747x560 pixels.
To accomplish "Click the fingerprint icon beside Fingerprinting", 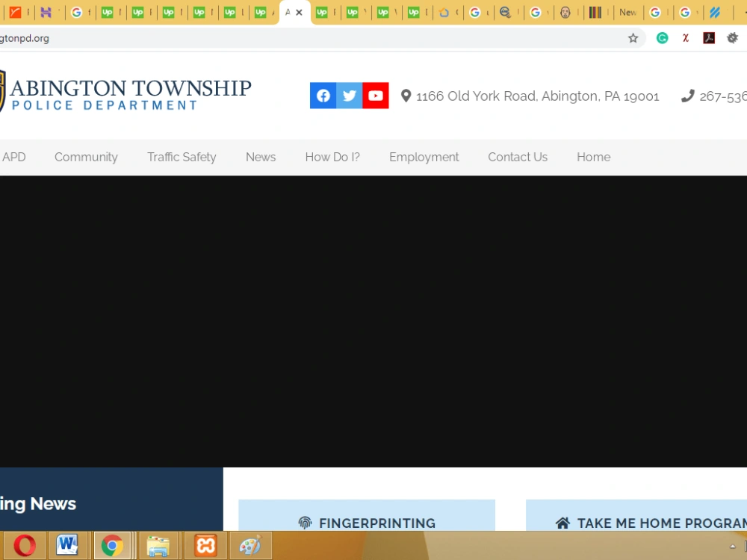I will [305, 523].
